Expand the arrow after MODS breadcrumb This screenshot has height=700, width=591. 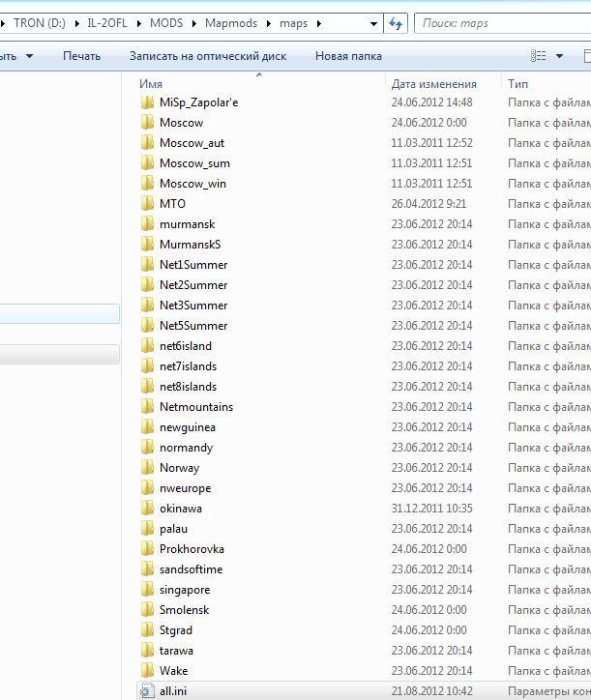[x=193, y=23]
